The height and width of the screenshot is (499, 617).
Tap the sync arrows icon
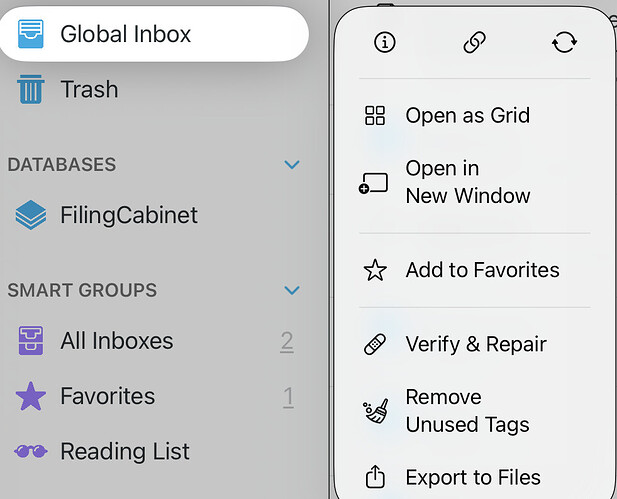[x=564, y=42]
